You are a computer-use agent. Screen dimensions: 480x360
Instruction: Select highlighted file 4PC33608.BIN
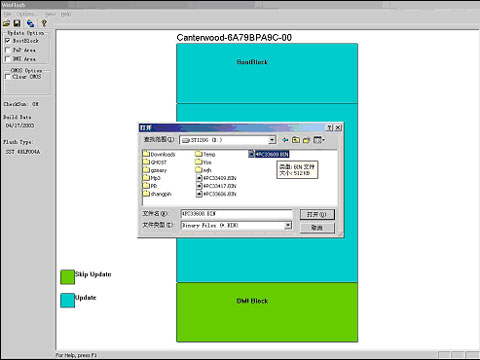tap(269, 154)
